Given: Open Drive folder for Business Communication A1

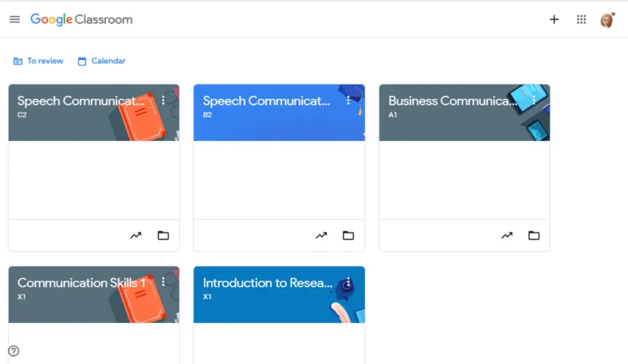Looking at the screenshot, I should point(534,235).
